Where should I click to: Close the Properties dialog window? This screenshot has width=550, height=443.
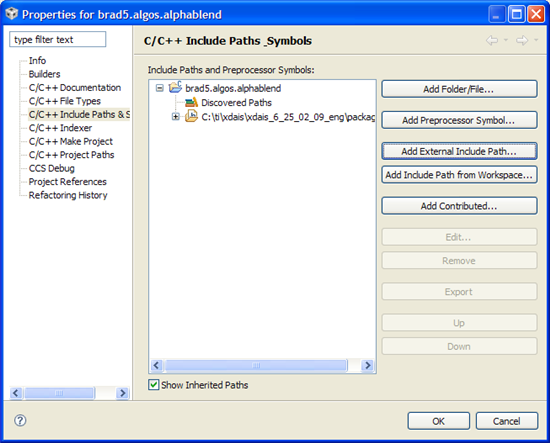(536, 14)
